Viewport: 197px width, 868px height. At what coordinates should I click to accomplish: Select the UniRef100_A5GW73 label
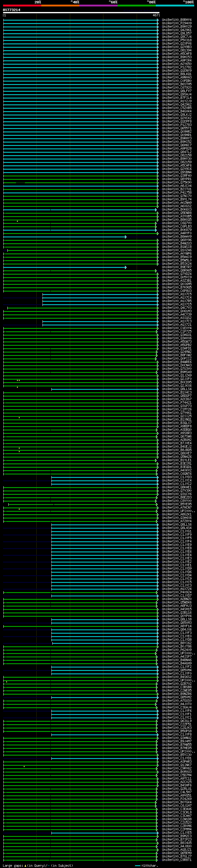[x=176, y=342]
